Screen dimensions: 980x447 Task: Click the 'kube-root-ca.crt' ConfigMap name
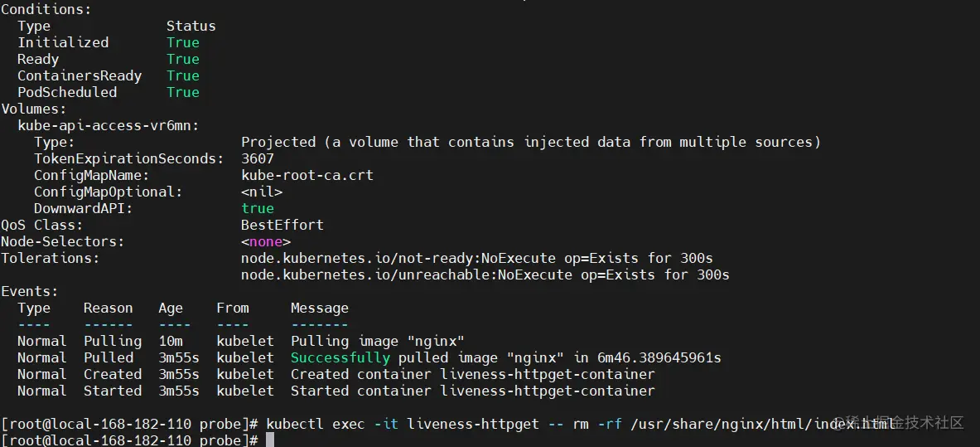click(x=307, y=175)
